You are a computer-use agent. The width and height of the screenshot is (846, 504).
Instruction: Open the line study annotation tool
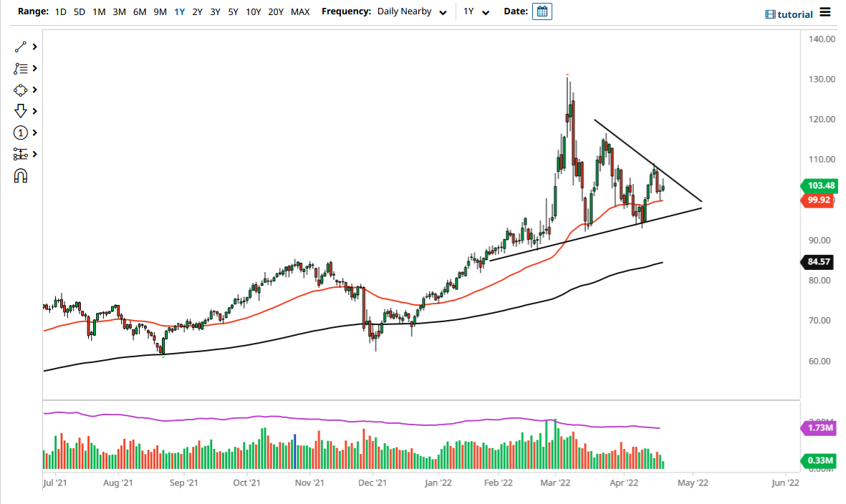[x=21, y=68]
